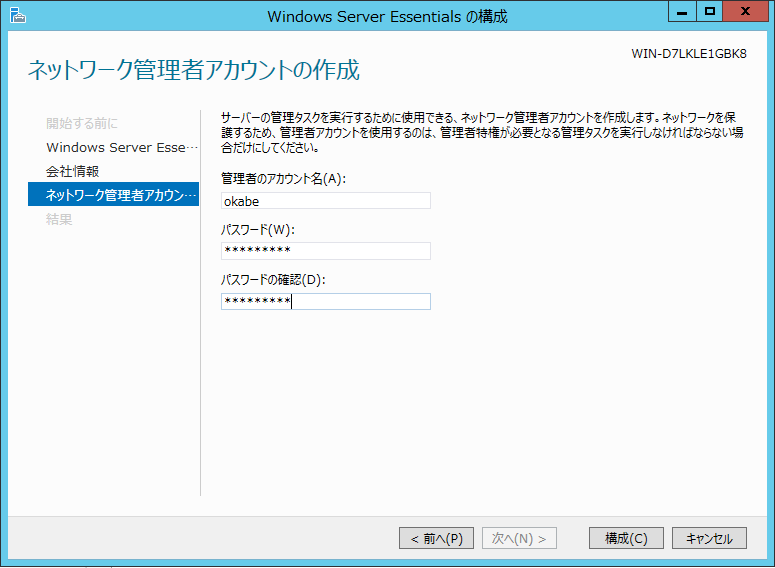Maximize the configuration wizard window
The height and width of the screenshot is (568, 775).
pos(710,11)
